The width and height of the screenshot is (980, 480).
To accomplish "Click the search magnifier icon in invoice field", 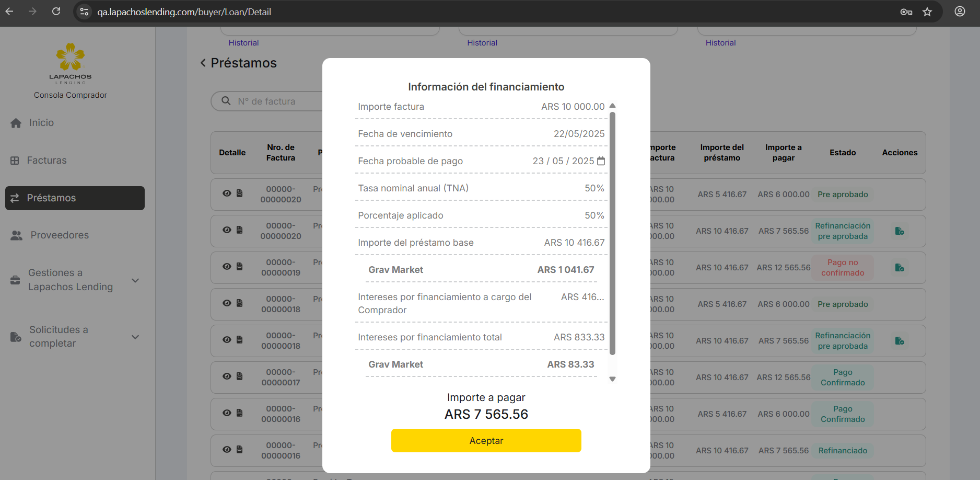I will click(x=226, y=101).
